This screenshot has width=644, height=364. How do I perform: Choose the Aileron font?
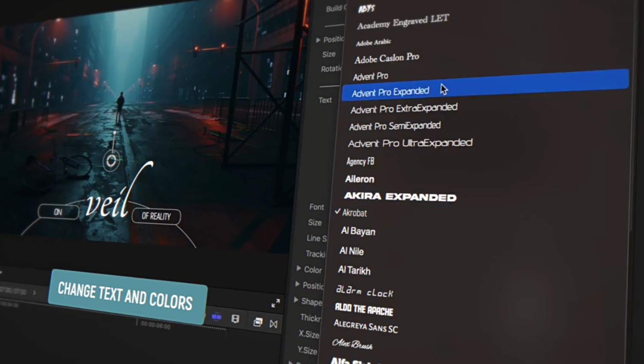pyautogui.click(x=359, y=179)
